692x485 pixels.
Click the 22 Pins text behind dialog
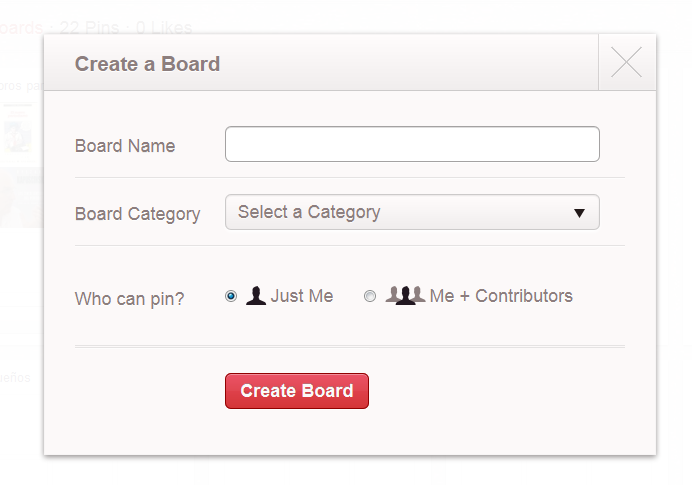coord(96,27)
